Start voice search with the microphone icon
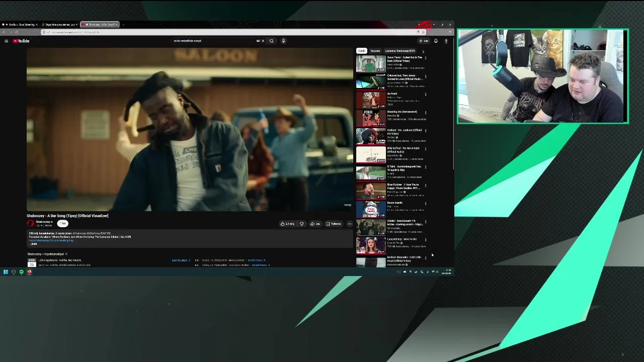Image resolution: width=644 pixels, height=362 pixels. [283, 41]
